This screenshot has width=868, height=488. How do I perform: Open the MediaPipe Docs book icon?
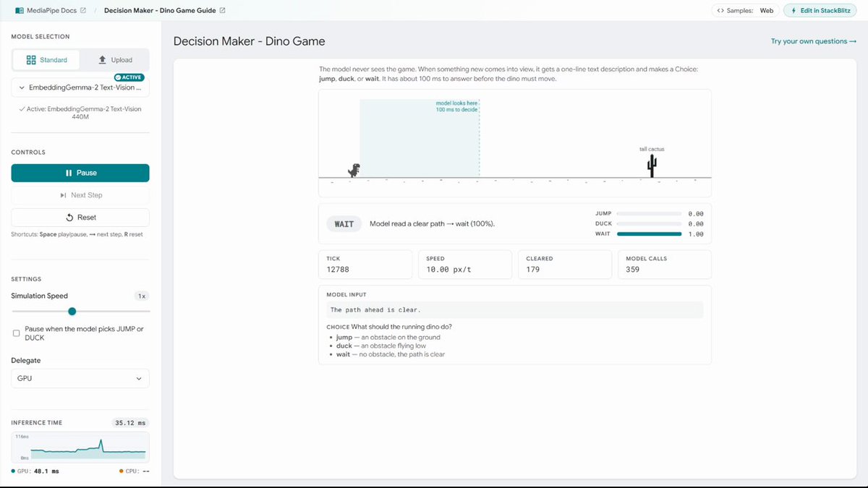pyautogui.click(x=20, y=11)
